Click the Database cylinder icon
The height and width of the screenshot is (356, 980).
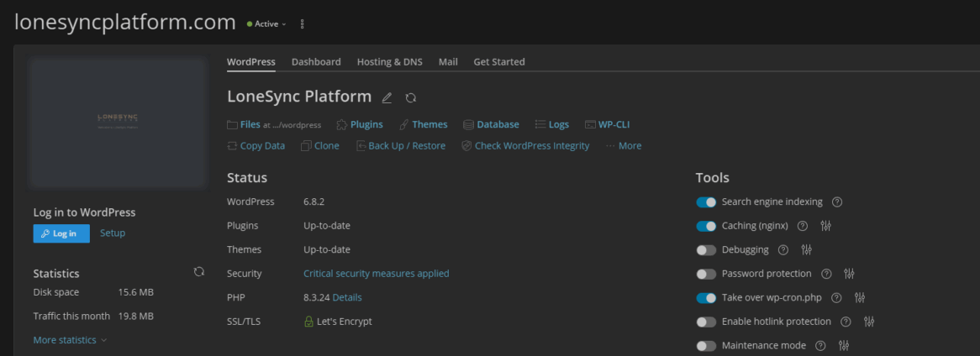(468, 124)
